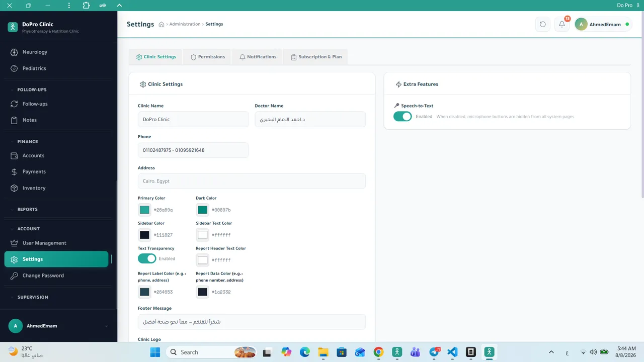Collapse the ACCOUNT sidebar section
644x362 pixels.
pyautogui.click(x=28, y=229)
